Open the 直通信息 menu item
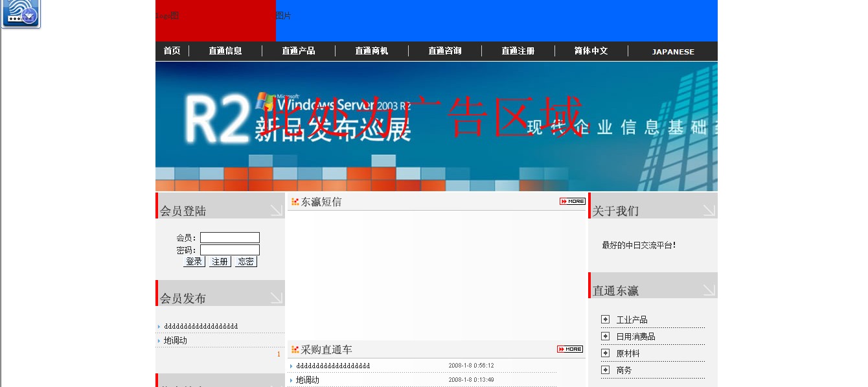This screenshot has height=387, width=868. tap(225, 51)
